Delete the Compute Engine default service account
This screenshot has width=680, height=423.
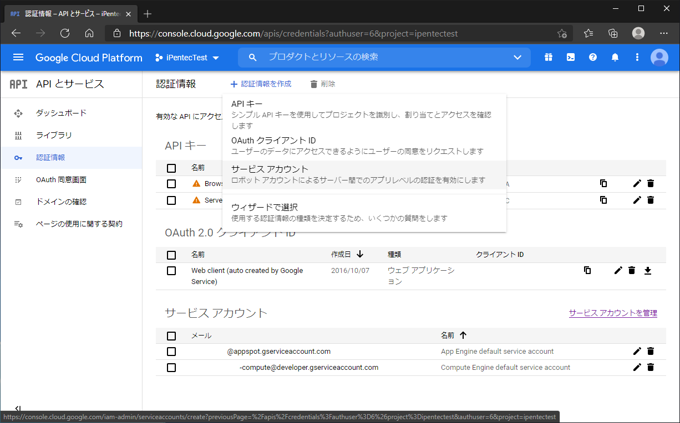pos(651,367)
